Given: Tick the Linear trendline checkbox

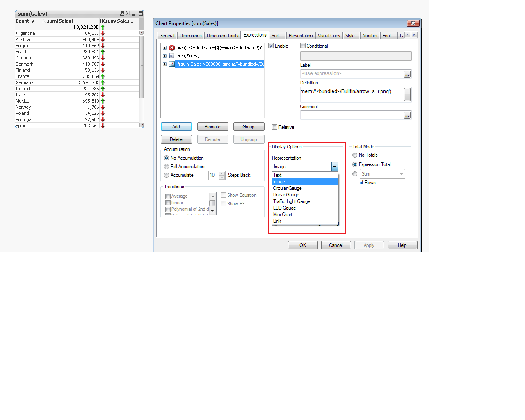Looking at the screenshot, I should pos(168,203).
